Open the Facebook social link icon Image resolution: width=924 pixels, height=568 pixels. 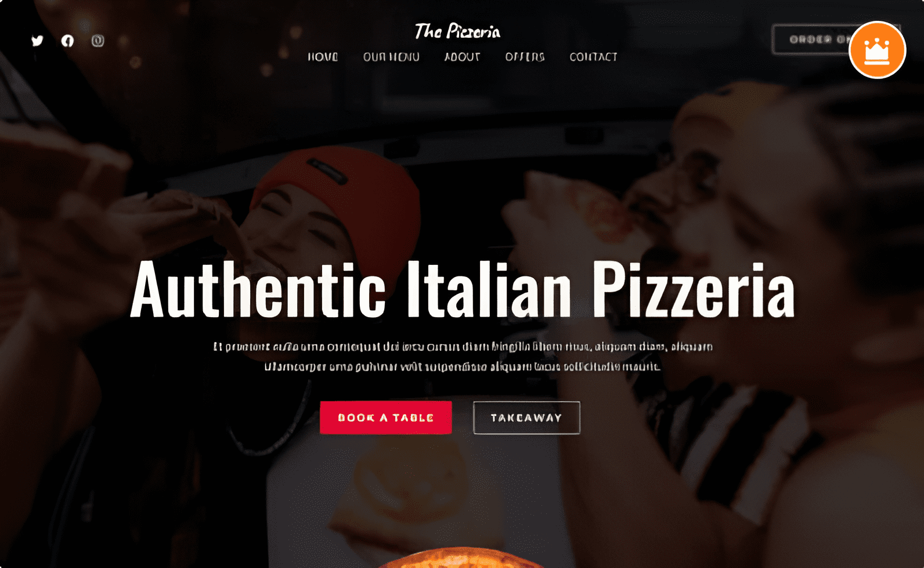coord(68,41)
